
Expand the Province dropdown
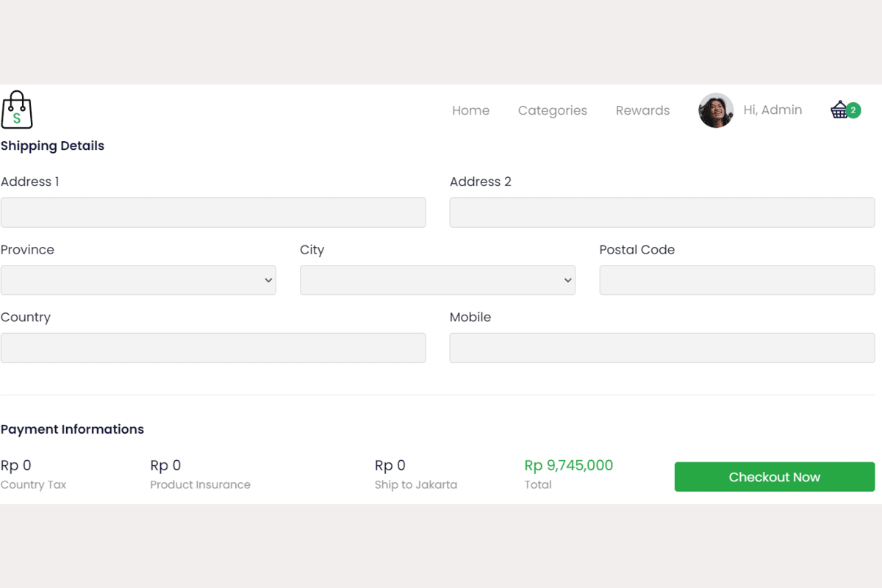pos(138,280)
